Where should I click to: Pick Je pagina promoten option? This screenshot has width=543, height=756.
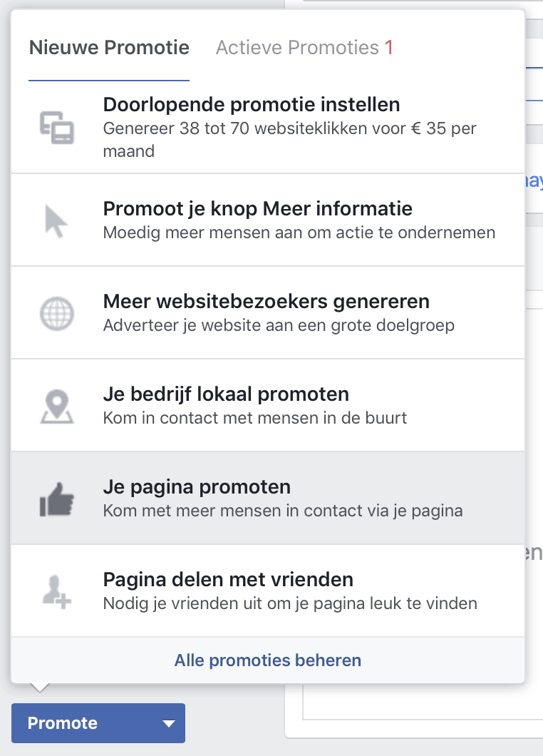268,498
